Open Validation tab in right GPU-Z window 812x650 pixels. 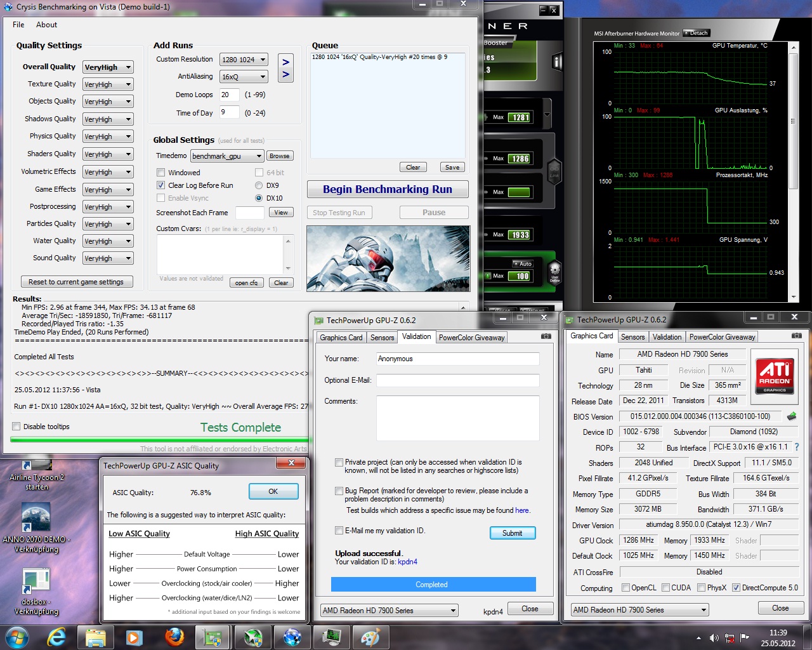coord(667,337)
